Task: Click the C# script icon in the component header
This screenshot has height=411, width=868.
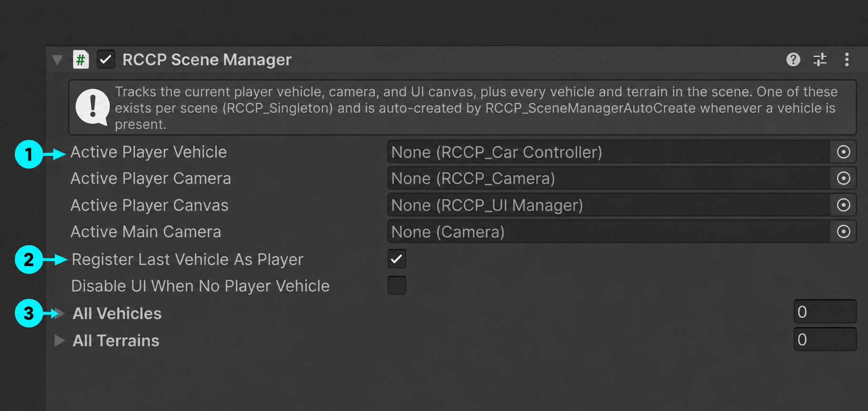Action: tap(81, 60)
